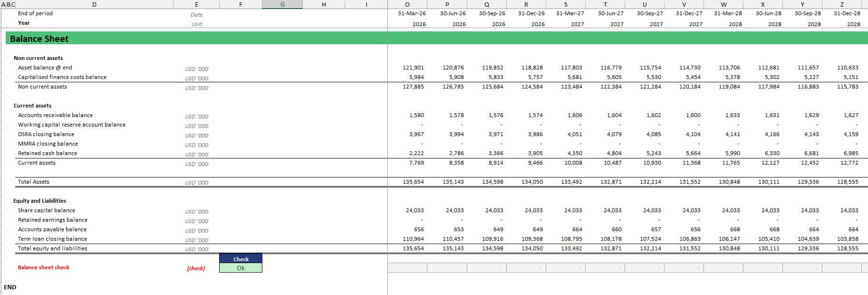Select the green Ok check cell
Image resolution: width=868 pixels, height=295 pixels.
click(x=241, y=268)
